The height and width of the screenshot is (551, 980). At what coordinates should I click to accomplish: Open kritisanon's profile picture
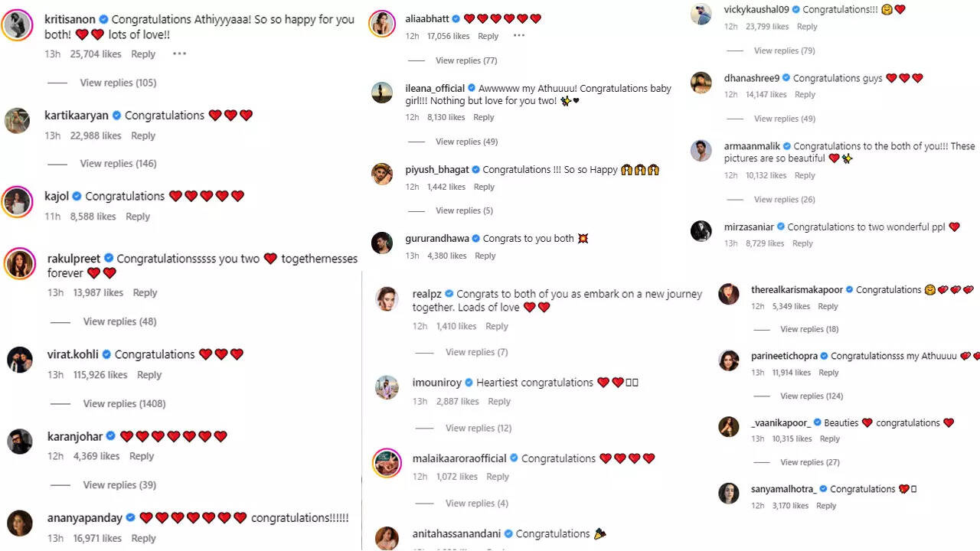click(x=17, y=25)
